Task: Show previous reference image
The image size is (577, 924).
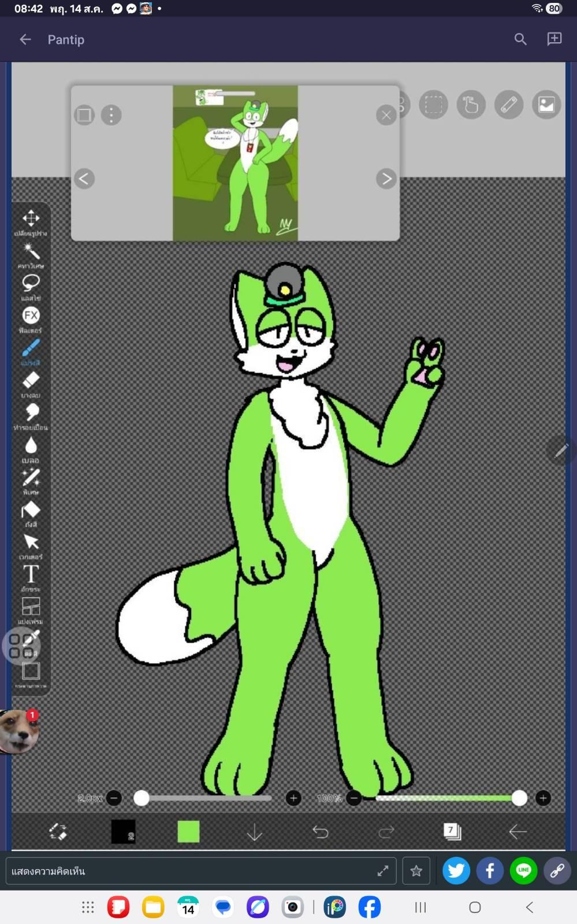Action: click(x=84, y=179)
